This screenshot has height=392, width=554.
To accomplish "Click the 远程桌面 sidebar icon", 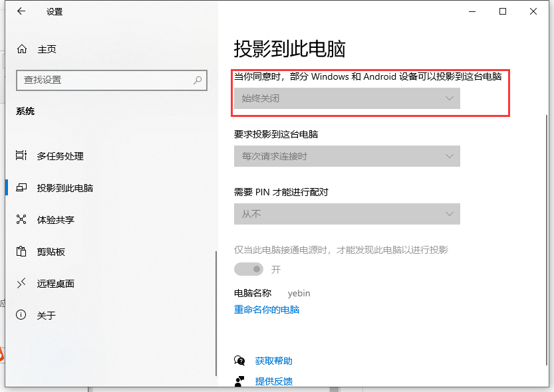I will (x=21, y=284).
